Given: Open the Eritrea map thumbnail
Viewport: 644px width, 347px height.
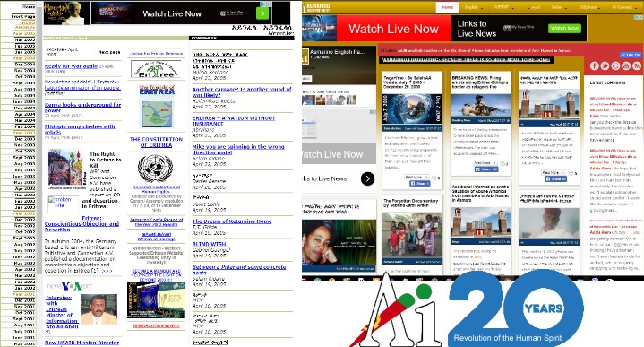Looking at the screenshot, I should (x=156, y=108).
